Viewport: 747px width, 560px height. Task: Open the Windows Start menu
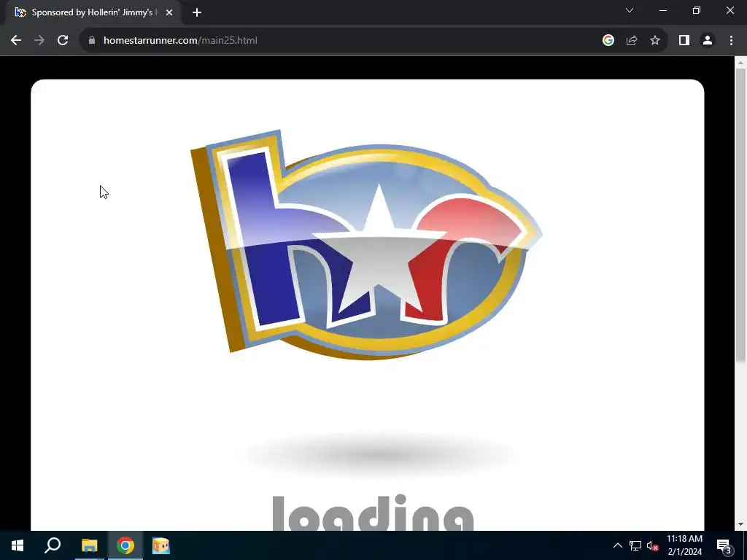18,545
